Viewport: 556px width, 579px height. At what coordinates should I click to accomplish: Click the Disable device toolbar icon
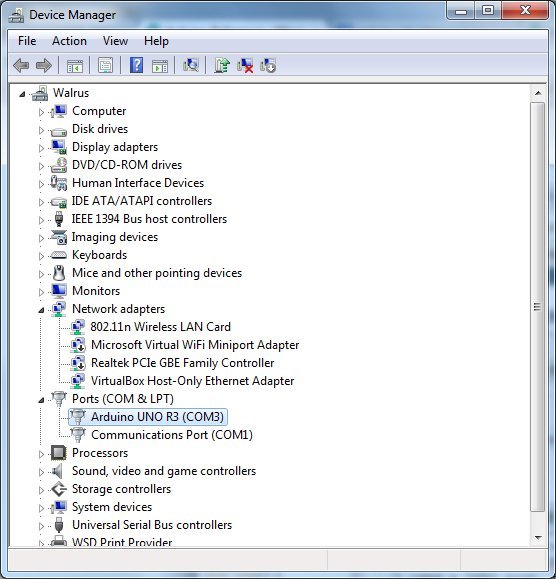tap(268, 65)
